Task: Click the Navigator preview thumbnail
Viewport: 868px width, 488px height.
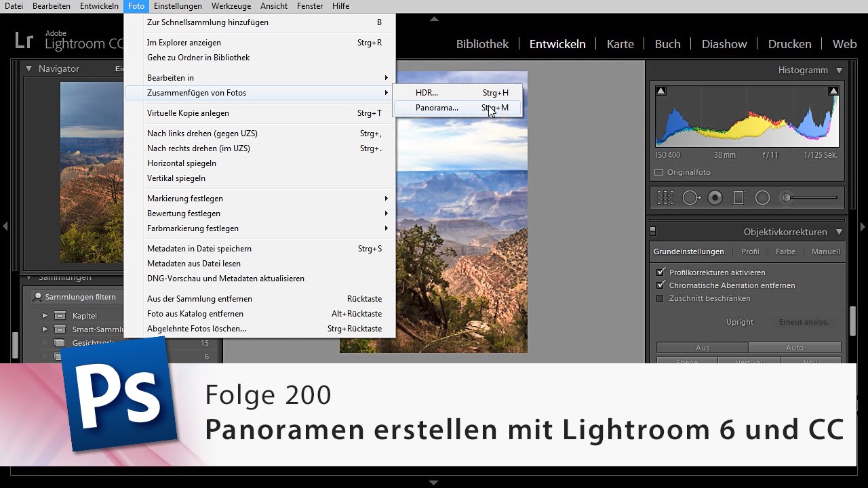Action: point(92,173)
